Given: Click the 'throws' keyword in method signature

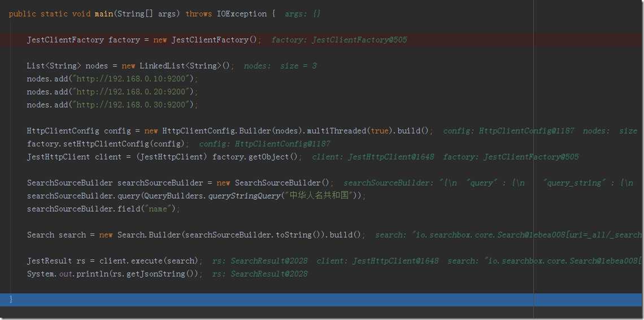Looking at the screenshot, I should pos(199,14).
